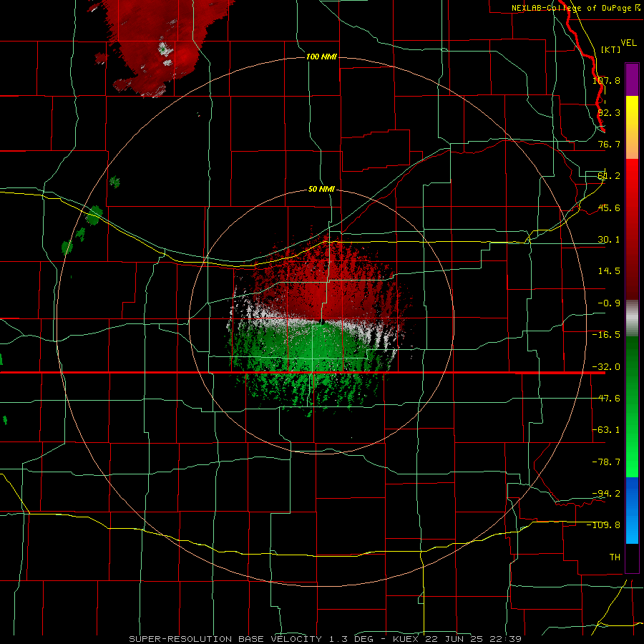Viewport: 644px width, 644px height.
Task: Select the 14.5 velocity scale value
Action: pyautogui.click(x=609, y=271)
